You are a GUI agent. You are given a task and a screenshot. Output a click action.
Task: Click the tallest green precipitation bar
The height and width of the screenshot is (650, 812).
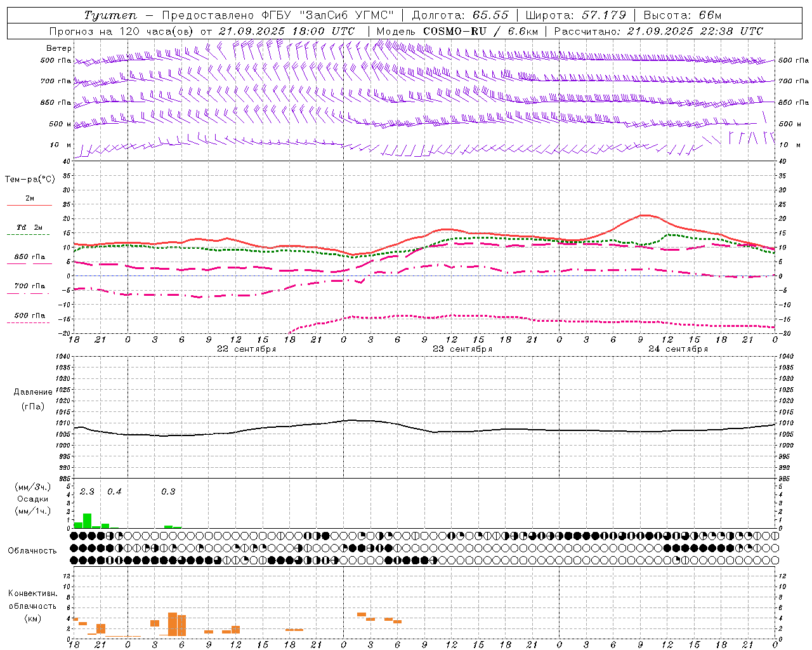coord(87,521)
